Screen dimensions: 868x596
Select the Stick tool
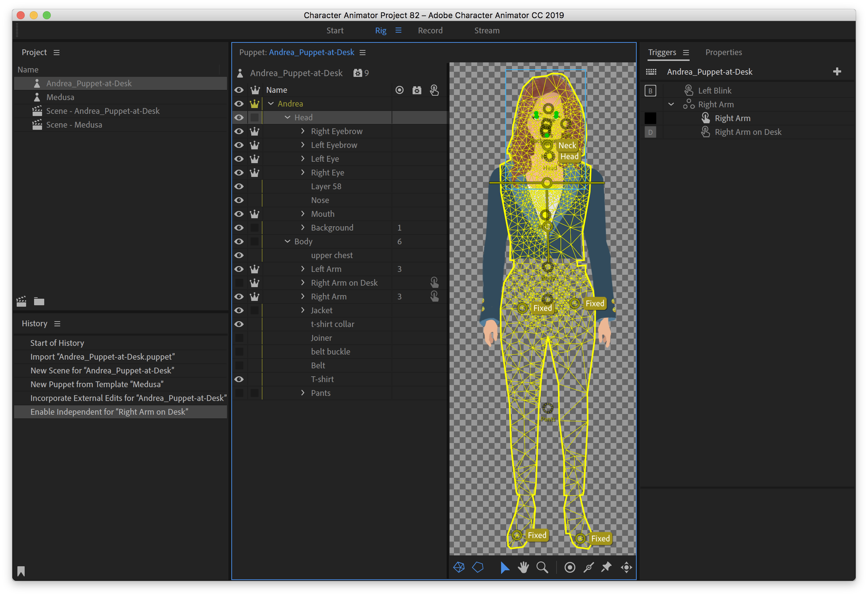(588, 567)
